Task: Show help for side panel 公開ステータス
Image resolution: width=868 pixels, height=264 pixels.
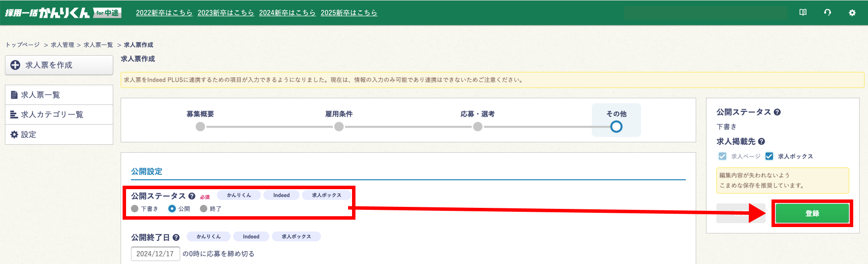Action: [x=777, y=112]
